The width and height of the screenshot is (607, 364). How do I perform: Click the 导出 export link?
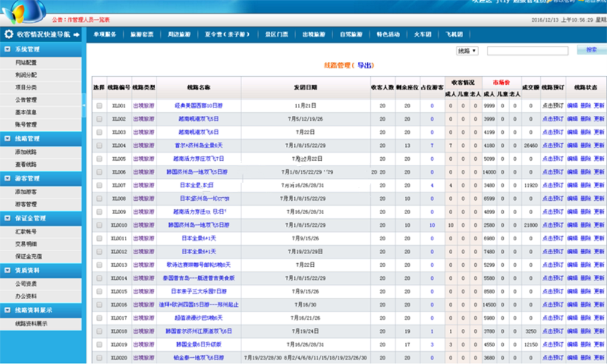click(x=365, y=66)
